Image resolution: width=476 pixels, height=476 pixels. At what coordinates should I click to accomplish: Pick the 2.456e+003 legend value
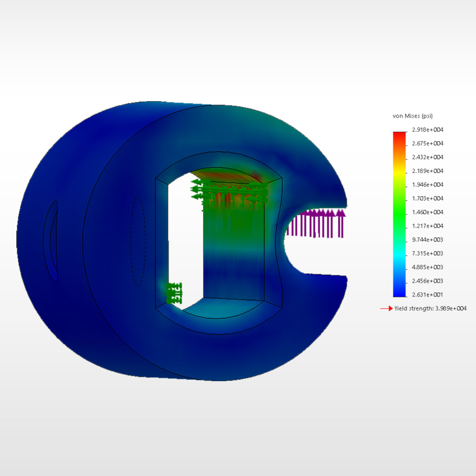coord(428,281)
